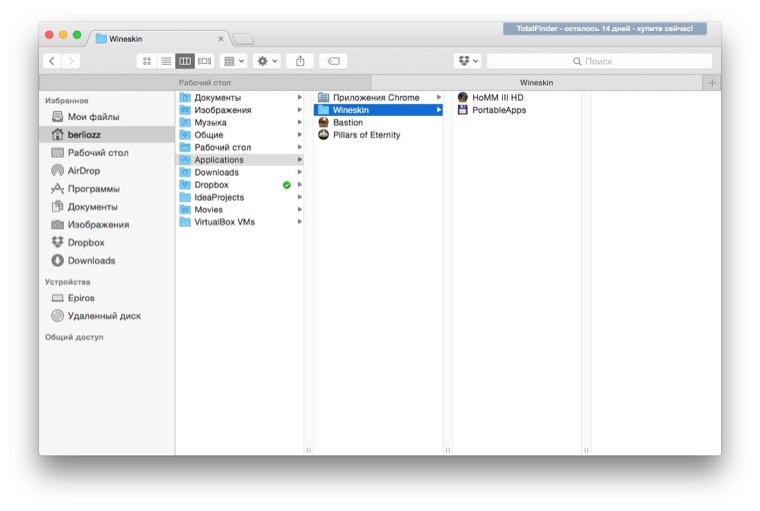Open Документы in sidebar
760x511 pixels.
tap(107, 207)
